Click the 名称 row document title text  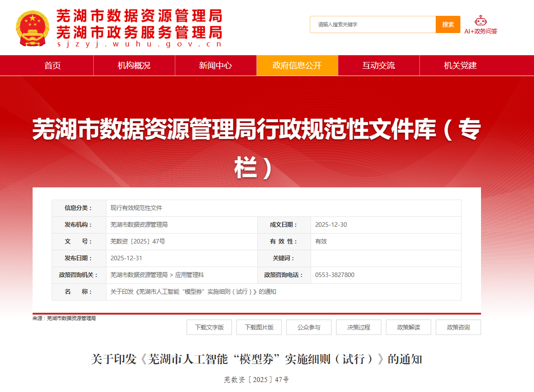193,292
